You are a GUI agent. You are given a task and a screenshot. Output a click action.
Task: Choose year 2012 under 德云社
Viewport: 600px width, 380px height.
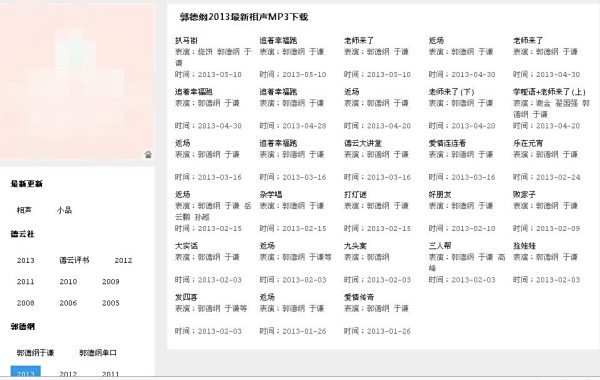tap(123, 260)
